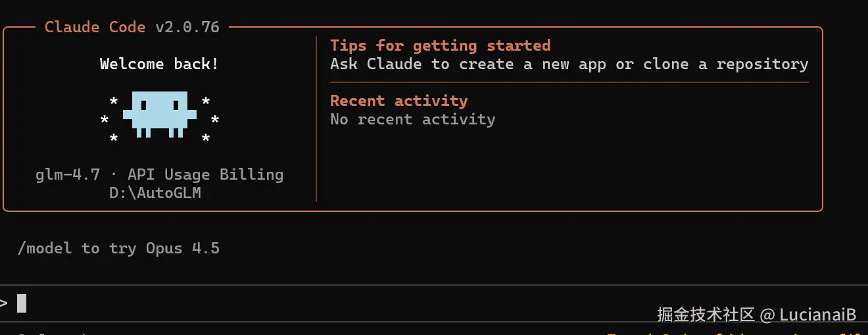Screen dimensions: 868x335
Task: Click the 'Recent activity' heading
Action: [x=398, y=101]
